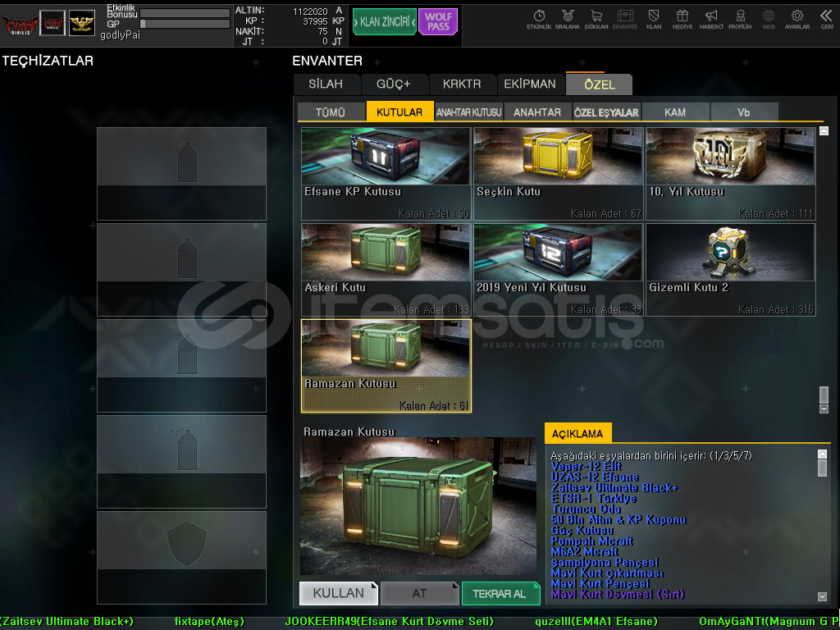
Task: Click the large Ramazan Kutusu preview image
Action: (418, 506)
